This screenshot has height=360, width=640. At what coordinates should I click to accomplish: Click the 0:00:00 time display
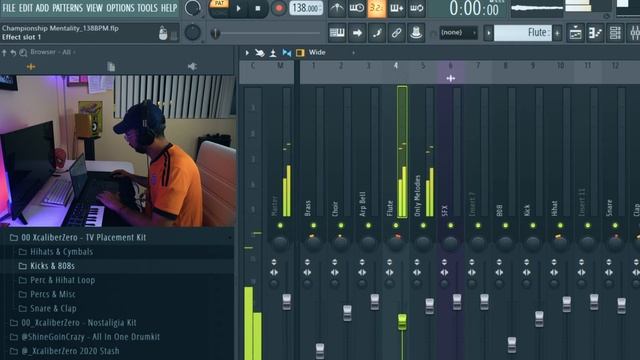tap(473, 8)
